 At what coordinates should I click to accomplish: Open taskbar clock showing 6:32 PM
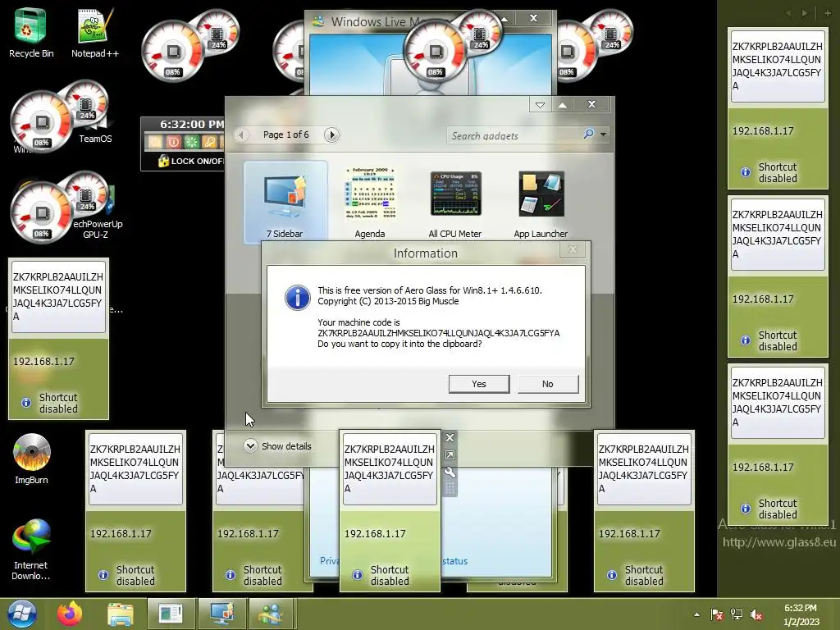click(x=801, y=614)
